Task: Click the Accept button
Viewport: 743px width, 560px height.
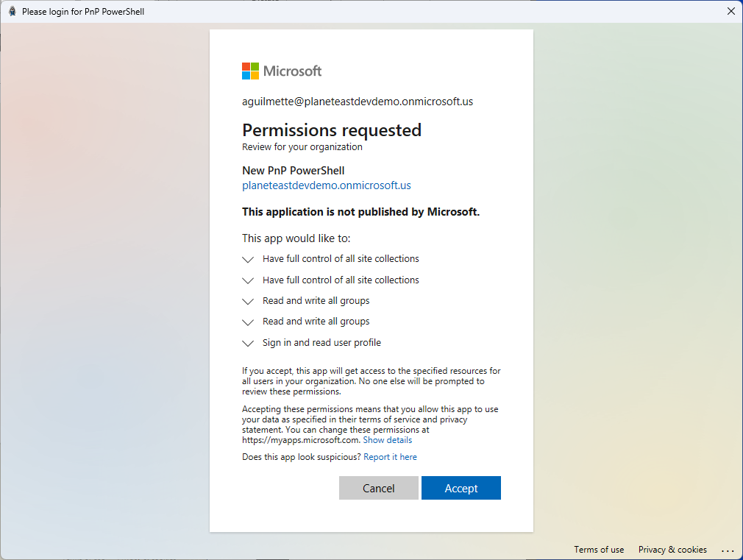Action: coord(461,488)
